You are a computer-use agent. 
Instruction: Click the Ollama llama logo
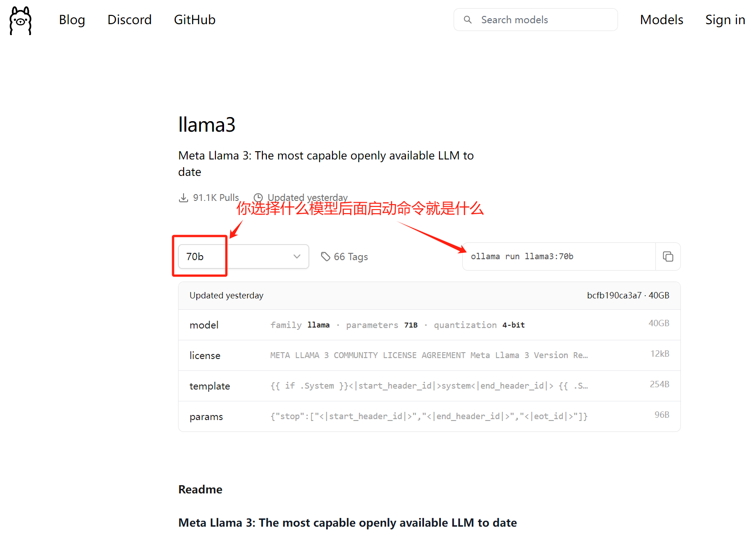pyautogui.click(x=20, y=21)
